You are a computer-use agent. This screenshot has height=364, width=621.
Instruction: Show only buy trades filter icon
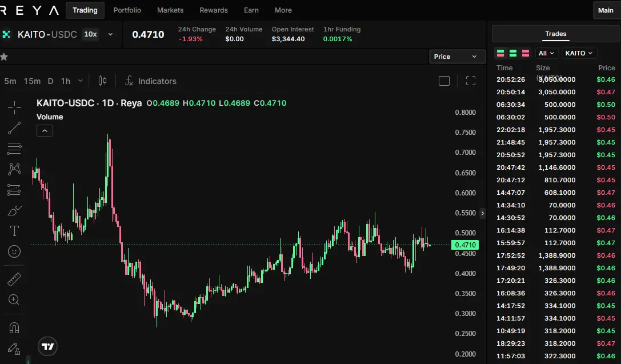[513, 53]
